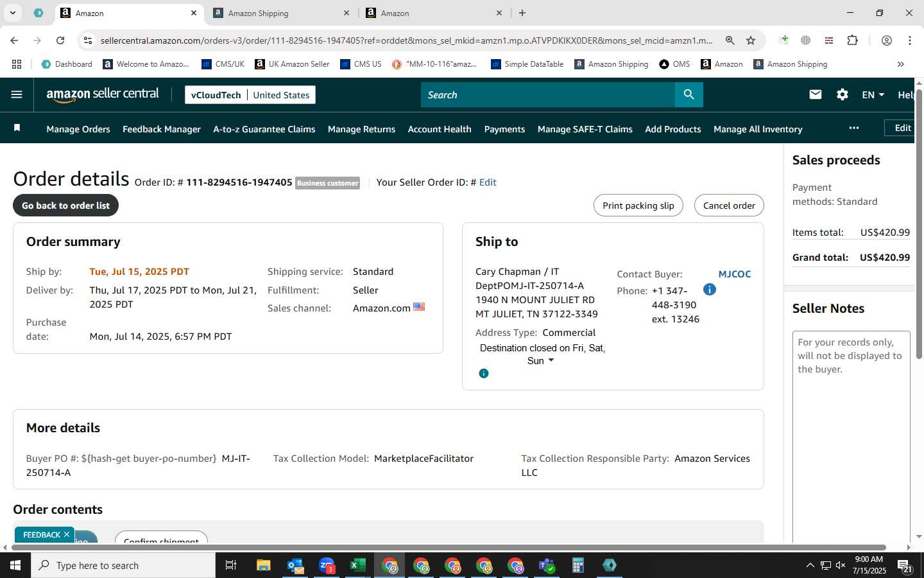Go back in browser history

(x=14, y=40)
